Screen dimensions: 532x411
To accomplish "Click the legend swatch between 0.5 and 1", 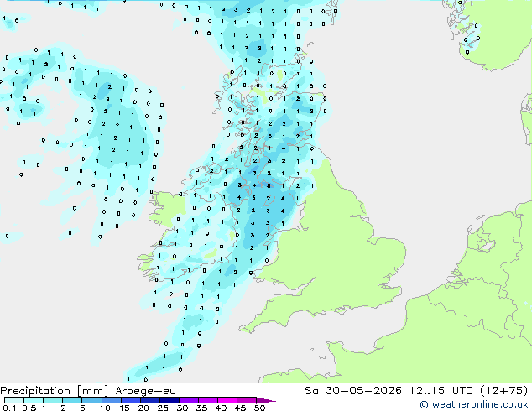I will pos(34,400).
